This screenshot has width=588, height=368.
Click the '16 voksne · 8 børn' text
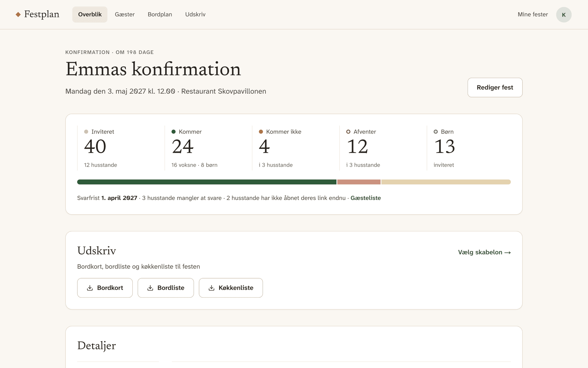194,165
